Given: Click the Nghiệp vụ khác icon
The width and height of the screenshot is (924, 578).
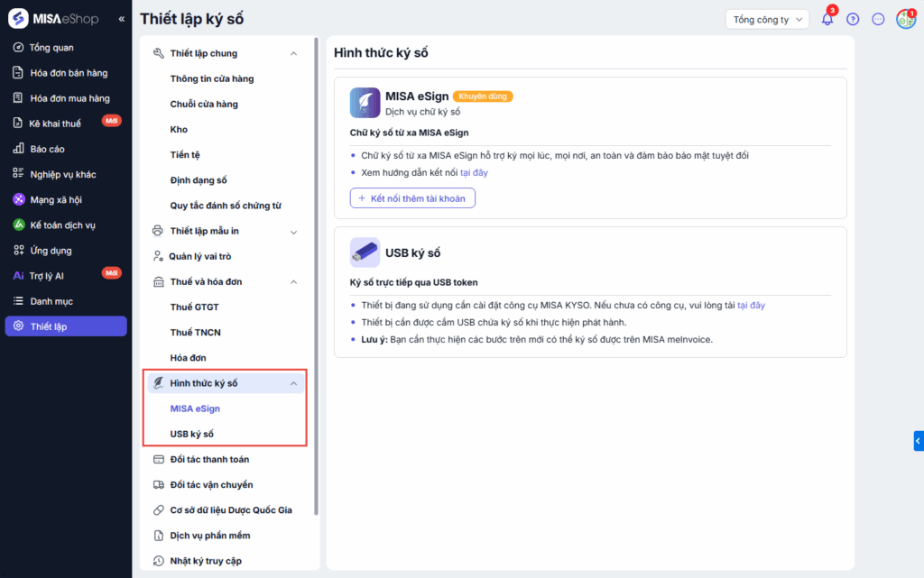Looking at the screenshot, I should tap(18, 174).
